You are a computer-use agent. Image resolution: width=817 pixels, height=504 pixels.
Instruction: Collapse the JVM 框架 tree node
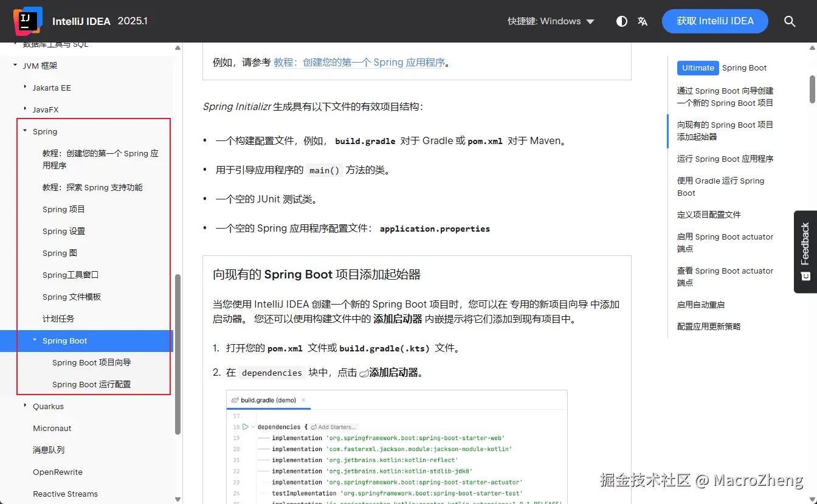click(15, 65)
